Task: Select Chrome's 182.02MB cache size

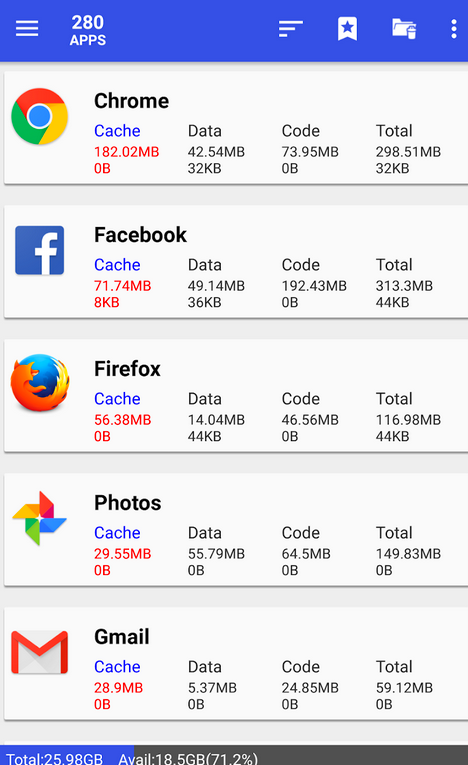Action: point(126,152)
